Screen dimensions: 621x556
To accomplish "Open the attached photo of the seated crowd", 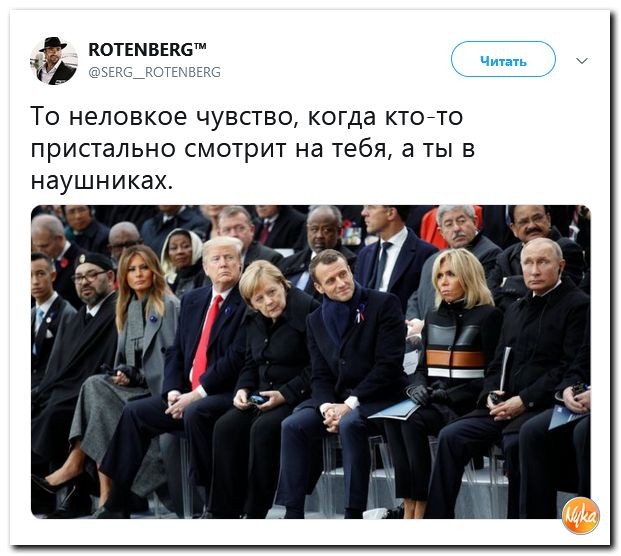I will pos(310,362).
